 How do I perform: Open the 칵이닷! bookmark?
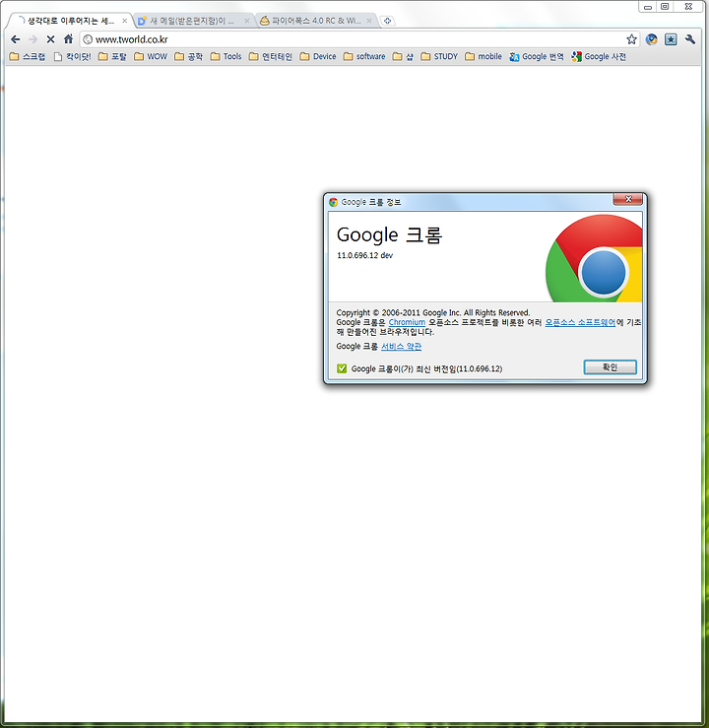coord(73,56)
